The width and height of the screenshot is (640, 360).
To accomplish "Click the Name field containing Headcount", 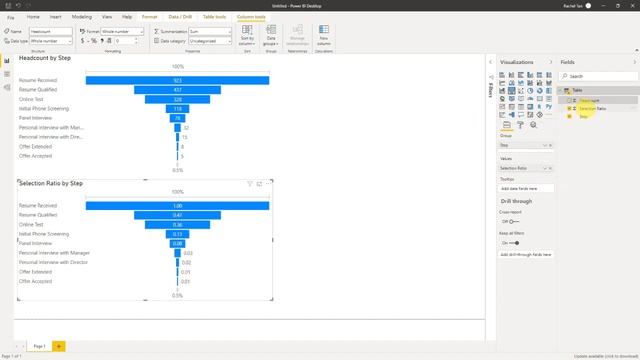I will (51, 31).
